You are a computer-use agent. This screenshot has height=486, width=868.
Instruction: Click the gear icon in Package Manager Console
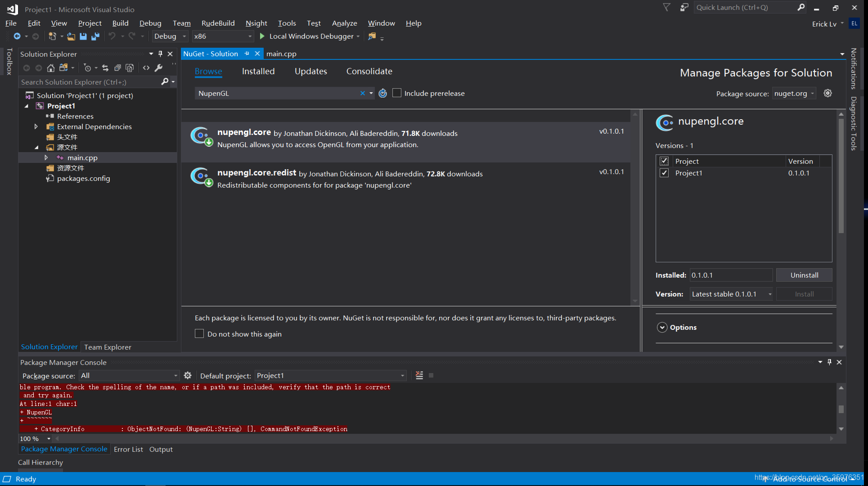[x=188, y=375]
